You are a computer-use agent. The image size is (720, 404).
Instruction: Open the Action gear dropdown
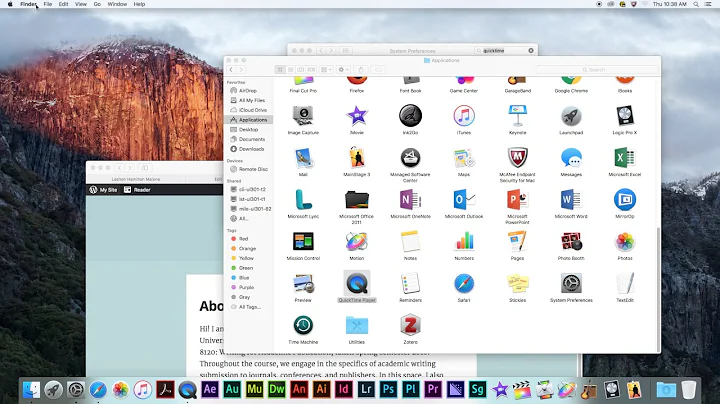pos(343,70)
